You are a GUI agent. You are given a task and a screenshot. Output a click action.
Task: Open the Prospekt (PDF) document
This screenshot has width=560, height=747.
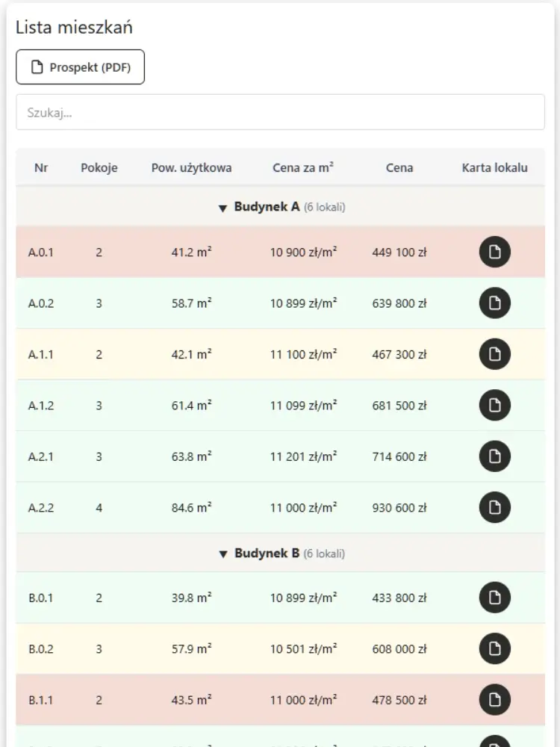[80, 67]
